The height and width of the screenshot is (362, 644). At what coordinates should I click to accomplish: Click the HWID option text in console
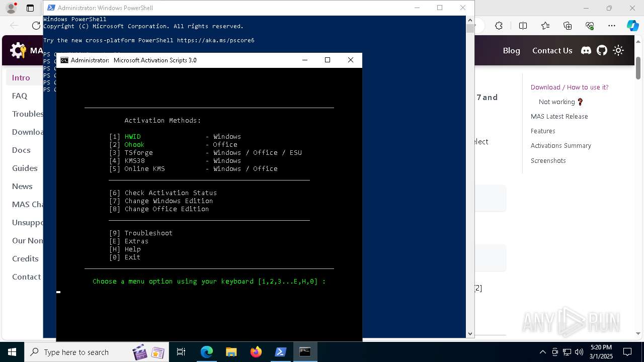pyautogui.click(x=132, y=136)
